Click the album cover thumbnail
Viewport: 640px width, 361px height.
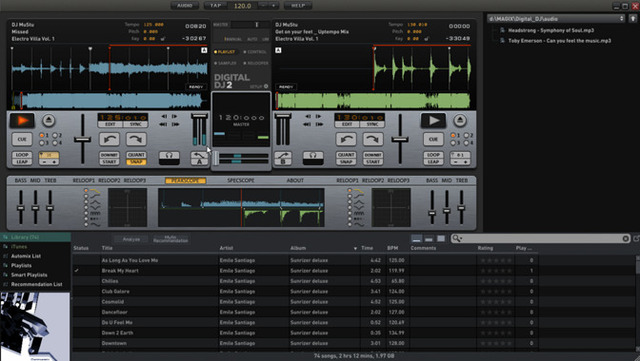click(35, 327)
